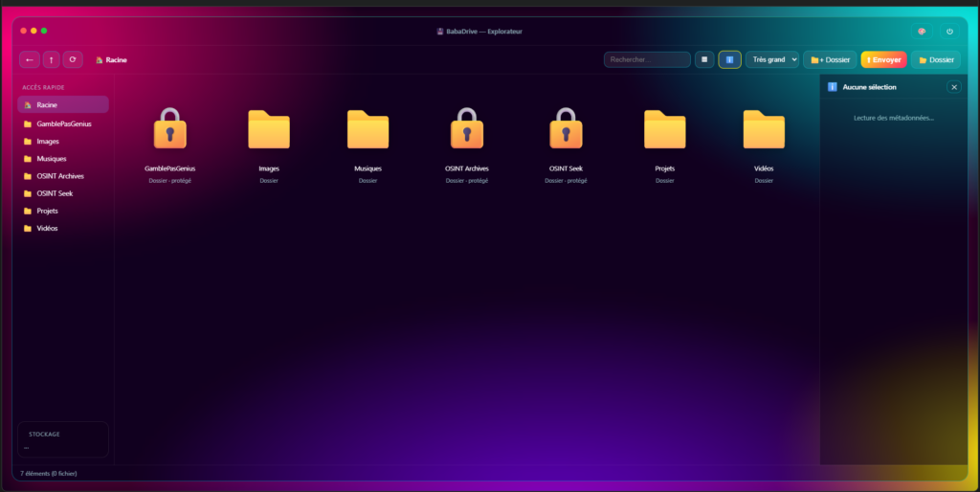The width and height of the screenshot is (980, 492).
Task: Open the theme palette icon
Action: point(922,32)
